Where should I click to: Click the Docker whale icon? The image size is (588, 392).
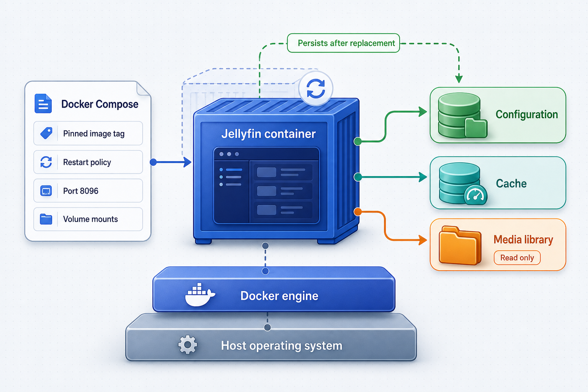[200, 295]
